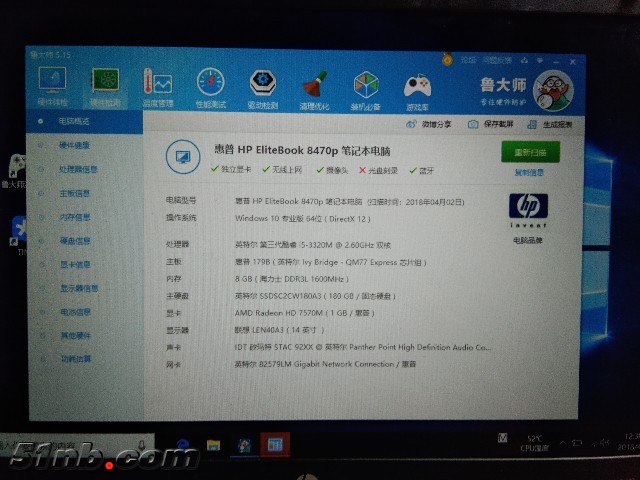Select 内存信息 sidebar item
The image size is (640, 480).
(x=75, y=217)
